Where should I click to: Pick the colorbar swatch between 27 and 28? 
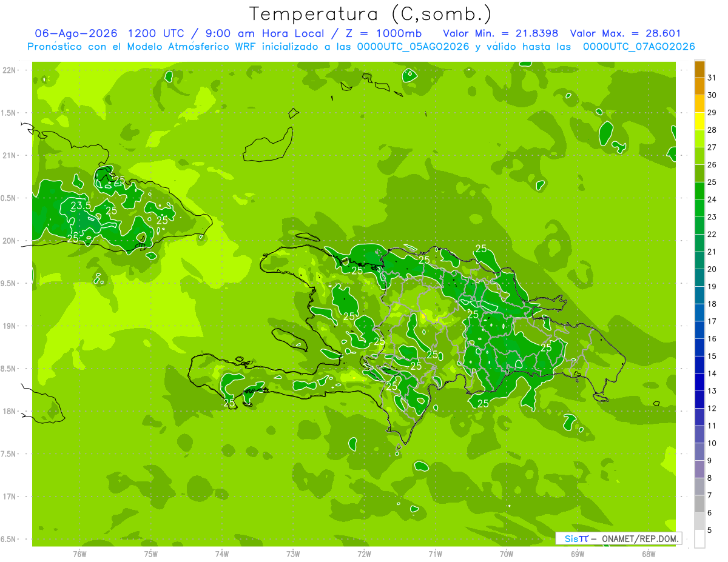(x=699, y=139)
